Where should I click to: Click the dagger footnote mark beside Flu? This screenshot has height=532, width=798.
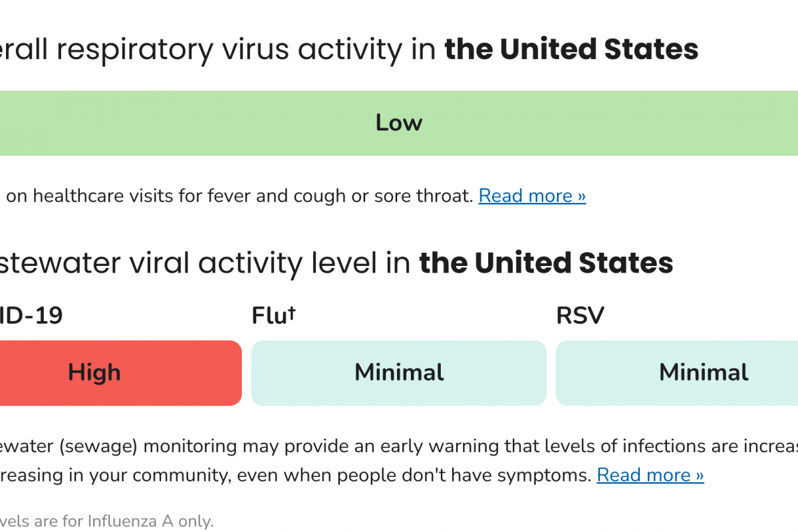(x=291, y=312)
